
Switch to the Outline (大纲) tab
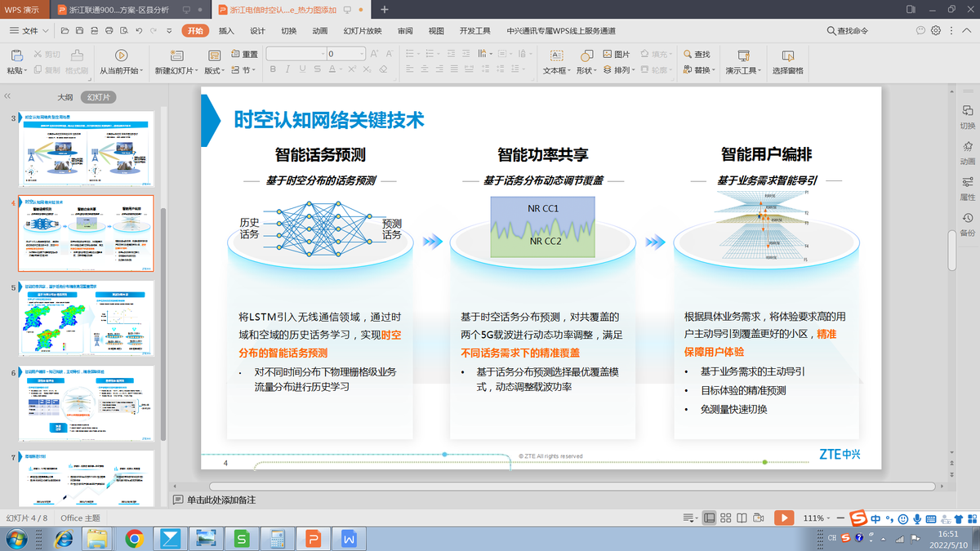(x=65, y=97)
